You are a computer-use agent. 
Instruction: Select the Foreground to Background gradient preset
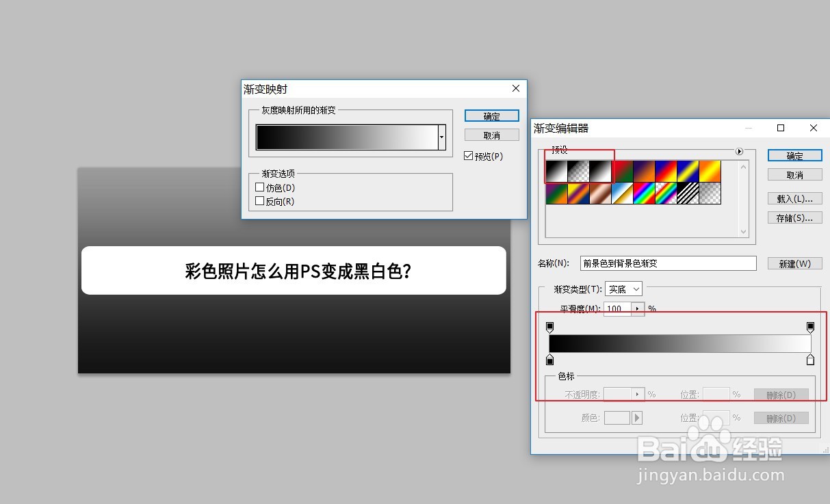coord(556,171)
